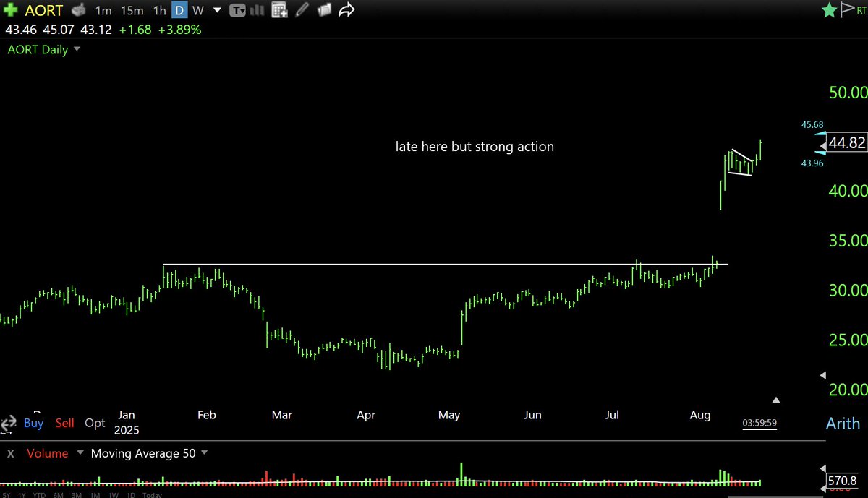The width and height of the screenshot is (868, 498).
Task: Open the trade ticket icon beside AORT
Action: tap(78, 11)
